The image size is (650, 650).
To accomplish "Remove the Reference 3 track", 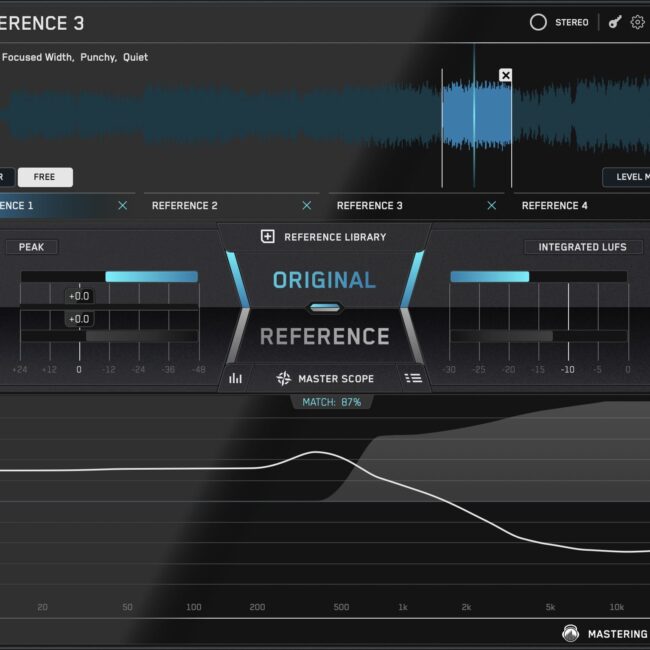I will point(491,205).
